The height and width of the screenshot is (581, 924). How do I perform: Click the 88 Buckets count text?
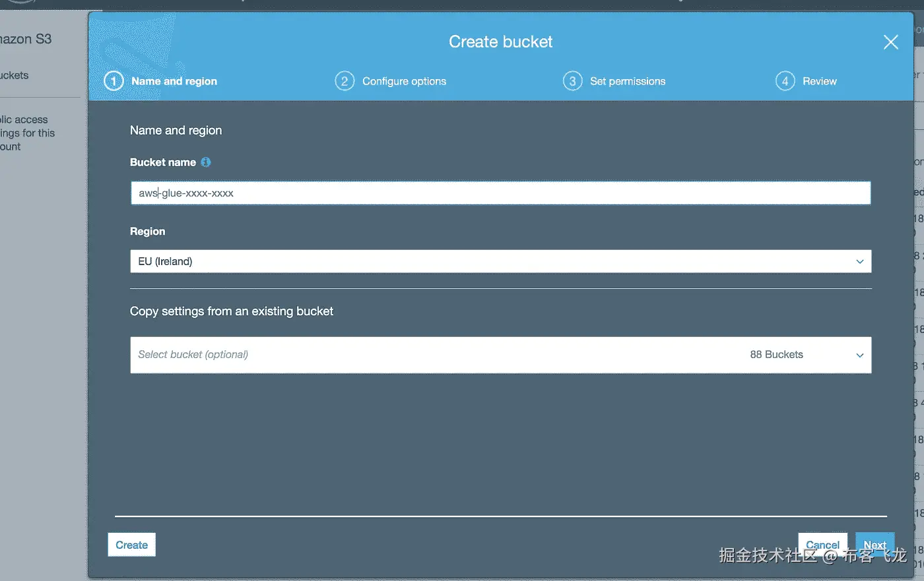pyautogui.click(x=776, y=355)
